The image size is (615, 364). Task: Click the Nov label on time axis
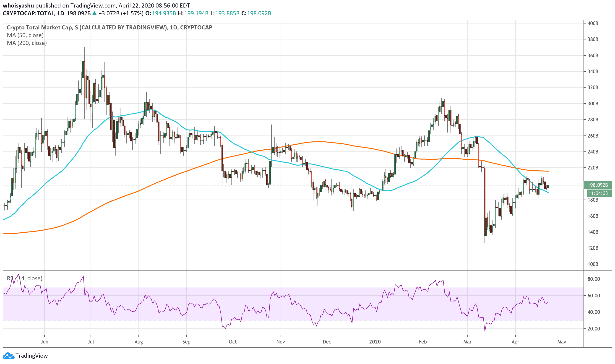281,342
